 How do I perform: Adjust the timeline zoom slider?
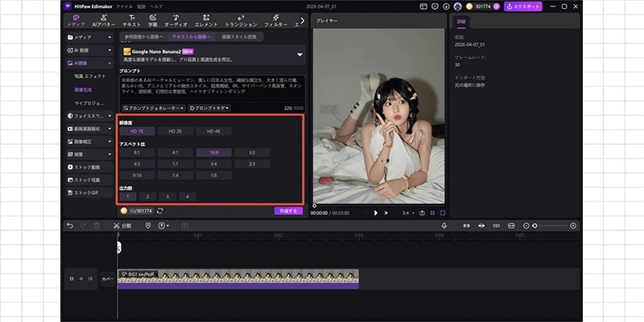[536, 225]
